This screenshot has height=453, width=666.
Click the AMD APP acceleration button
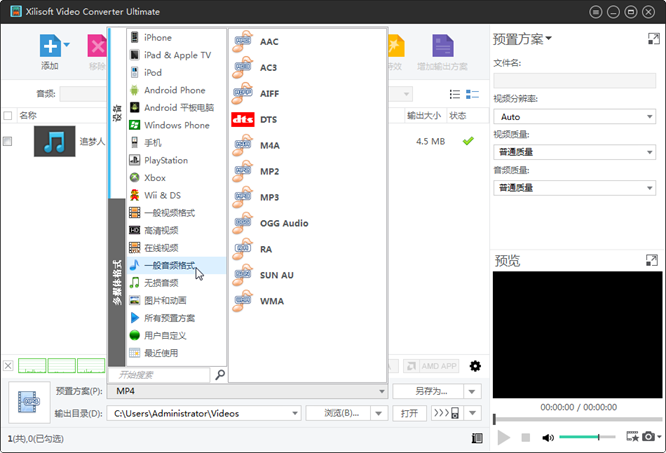[431, 366]
